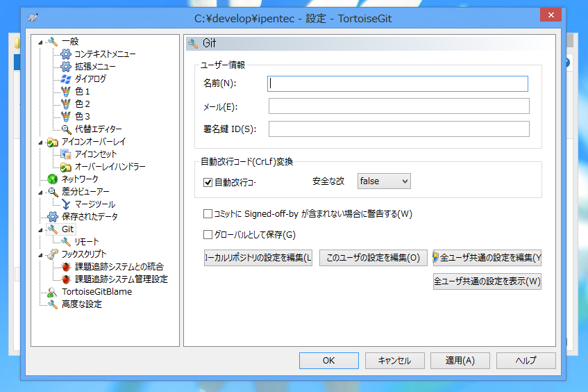Click the merge arrow icon for マージツール

tap(66, 204)
